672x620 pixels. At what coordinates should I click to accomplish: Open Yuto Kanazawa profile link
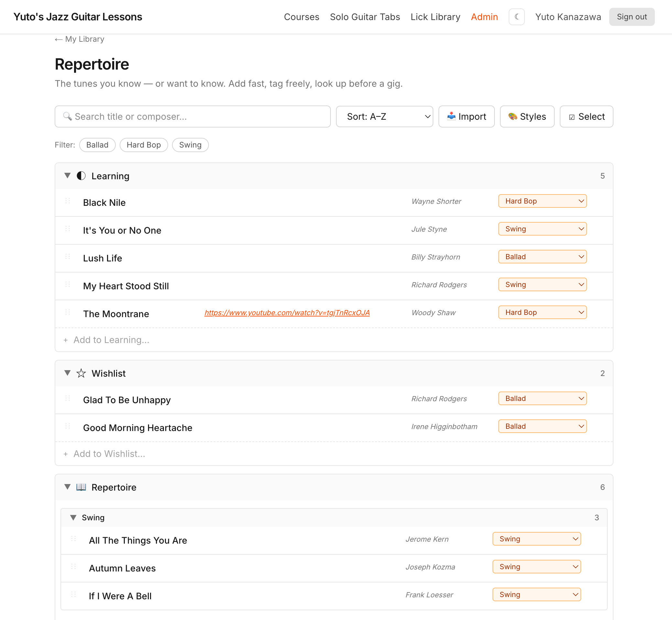coord(568,17)
